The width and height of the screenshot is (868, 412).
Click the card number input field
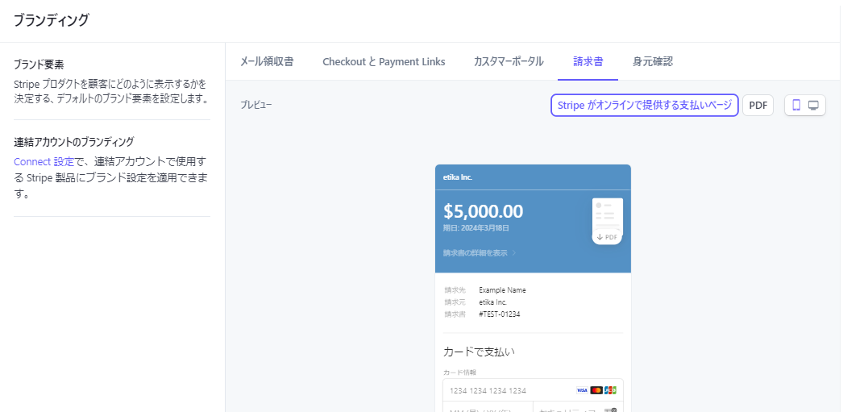click(x=533, y=390)
